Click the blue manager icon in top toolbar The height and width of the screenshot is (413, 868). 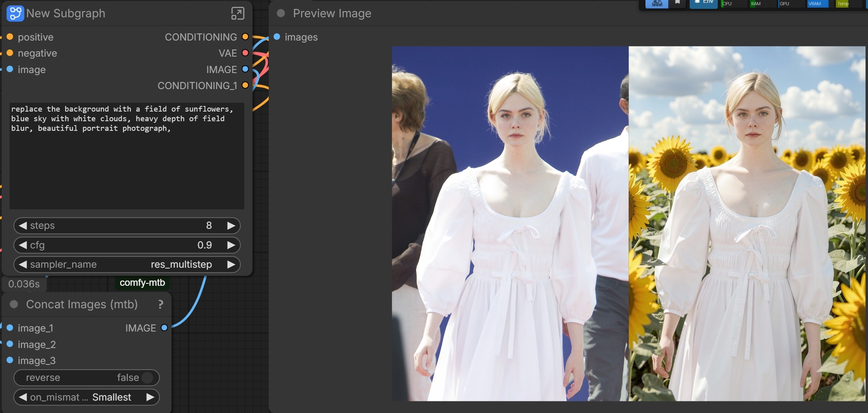coord(657,3)
